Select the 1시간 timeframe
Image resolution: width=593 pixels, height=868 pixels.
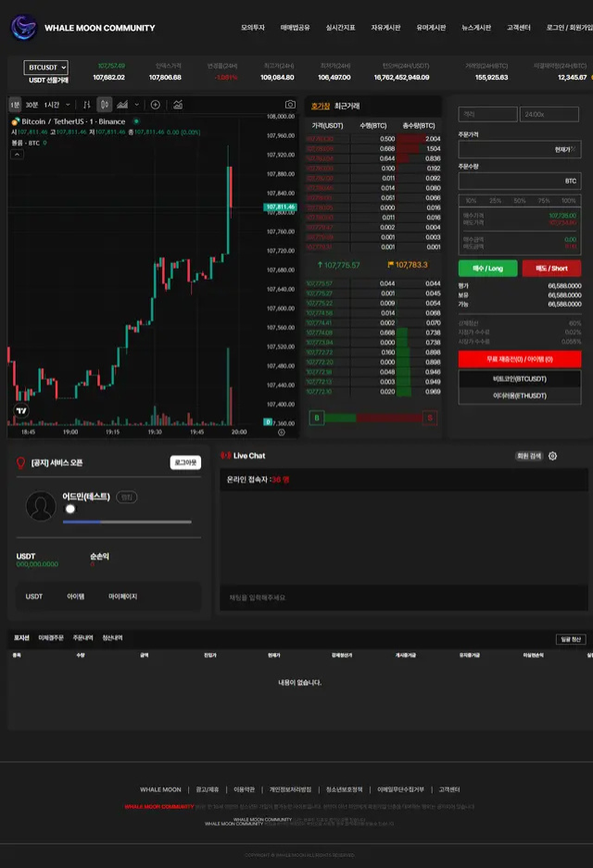[52, 105]
